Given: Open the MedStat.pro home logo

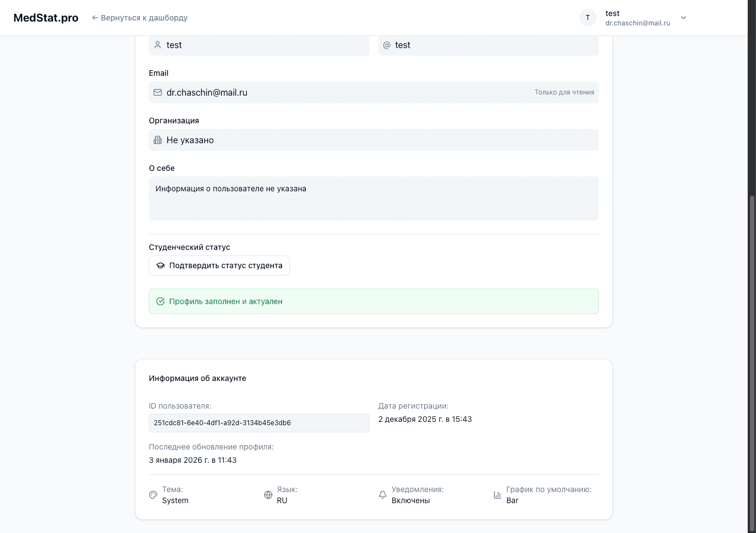Looking at the screenshot, I should 46,18.
